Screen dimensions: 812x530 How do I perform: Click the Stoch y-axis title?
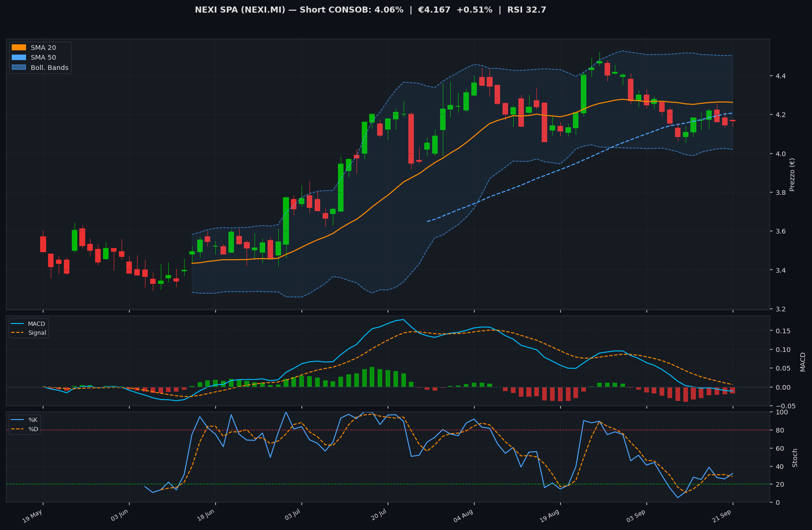click(x=795, y=458)
